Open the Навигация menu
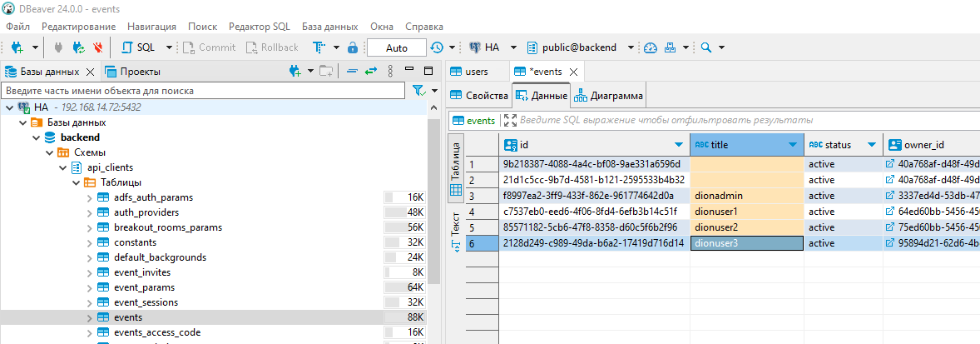The image size is (980, 344). tap(152, 27)
